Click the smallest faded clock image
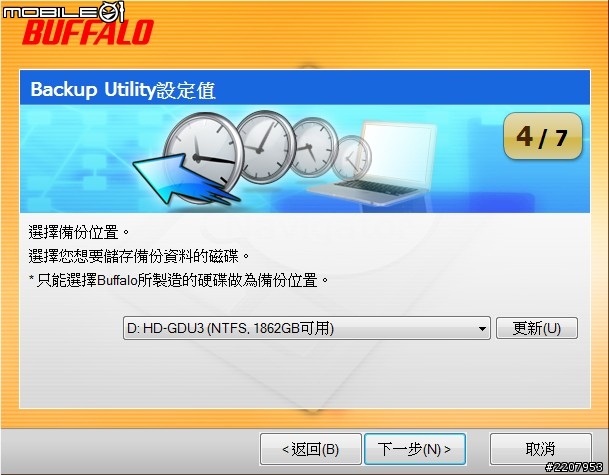 coord(352,157)
